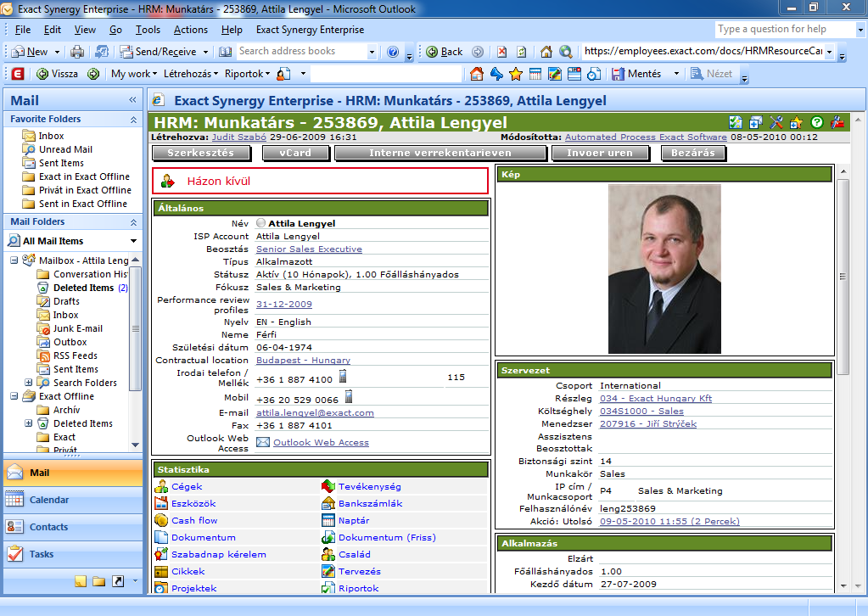Viewport: 868px width, 616px height.
Task: Open the Riportok dropdown menu
Action: (248, 74)
